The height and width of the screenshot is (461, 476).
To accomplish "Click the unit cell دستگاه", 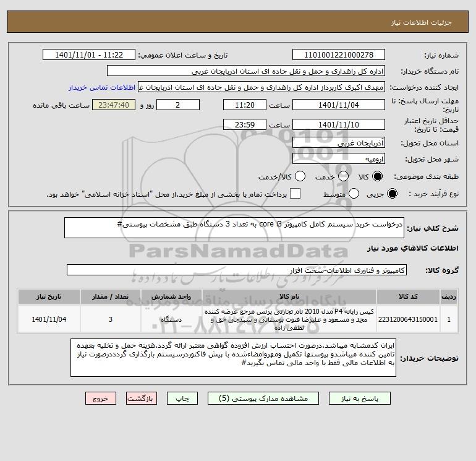I will pos(171,319).
